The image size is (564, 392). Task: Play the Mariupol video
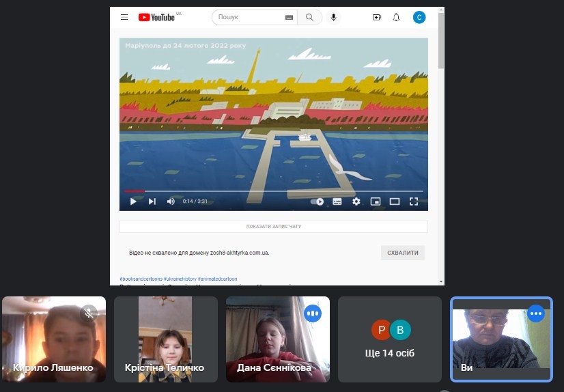[133, 201]
